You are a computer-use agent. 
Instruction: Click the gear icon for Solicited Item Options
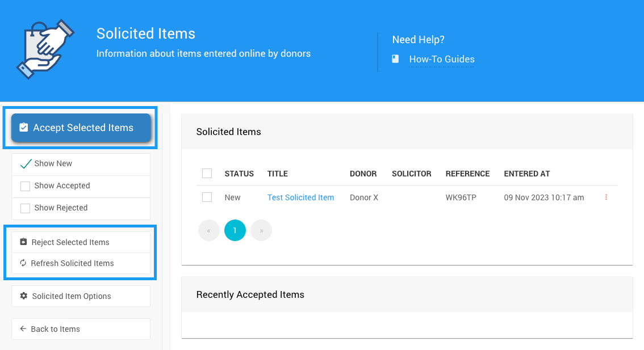(23, 296)
